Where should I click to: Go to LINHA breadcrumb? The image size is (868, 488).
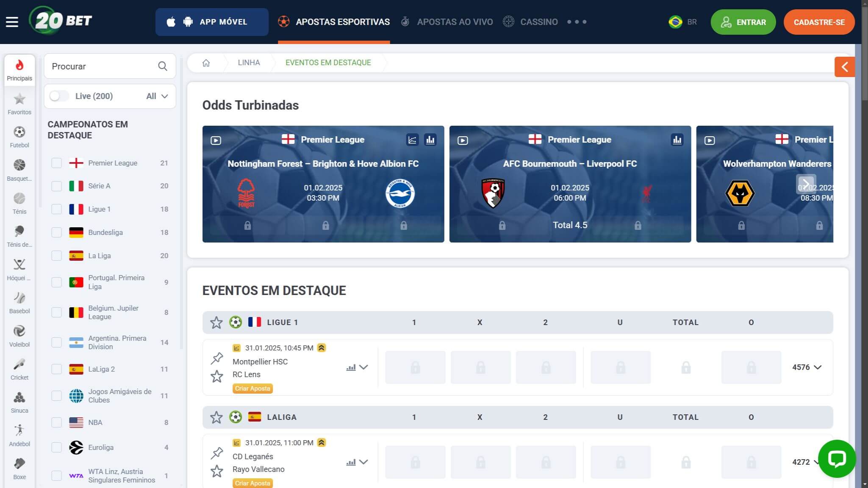(249, 63)
